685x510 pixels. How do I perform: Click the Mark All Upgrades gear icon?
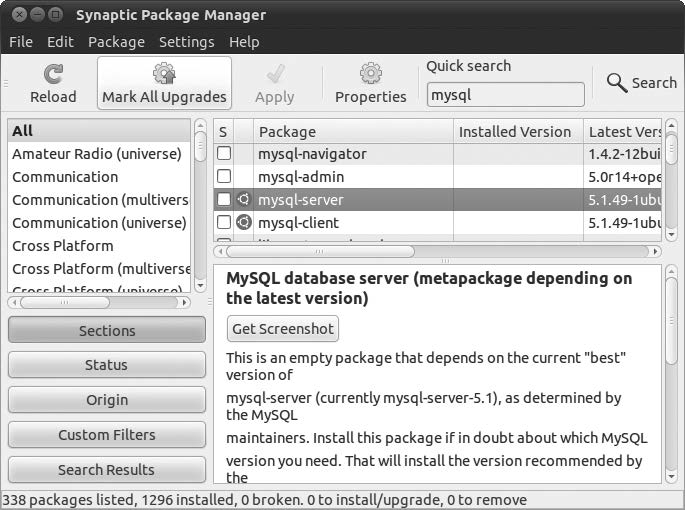coord(164,73)
